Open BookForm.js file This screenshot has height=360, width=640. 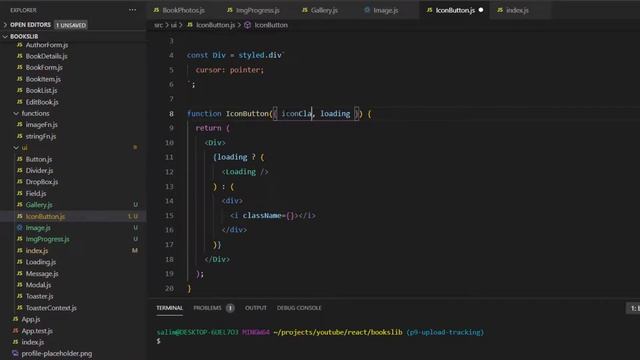[x=44, y=67]
